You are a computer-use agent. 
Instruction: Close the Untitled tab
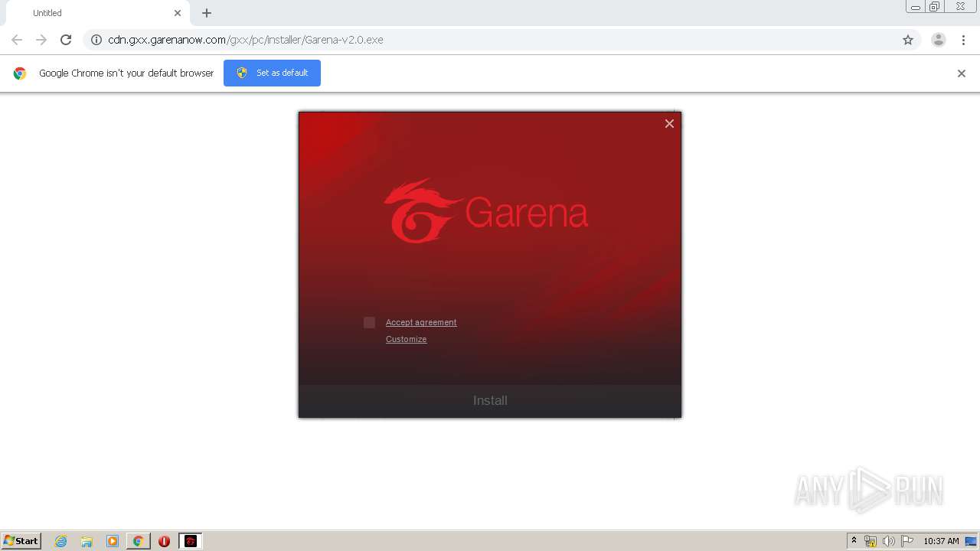pyautogui.click(x=178, y=13)
